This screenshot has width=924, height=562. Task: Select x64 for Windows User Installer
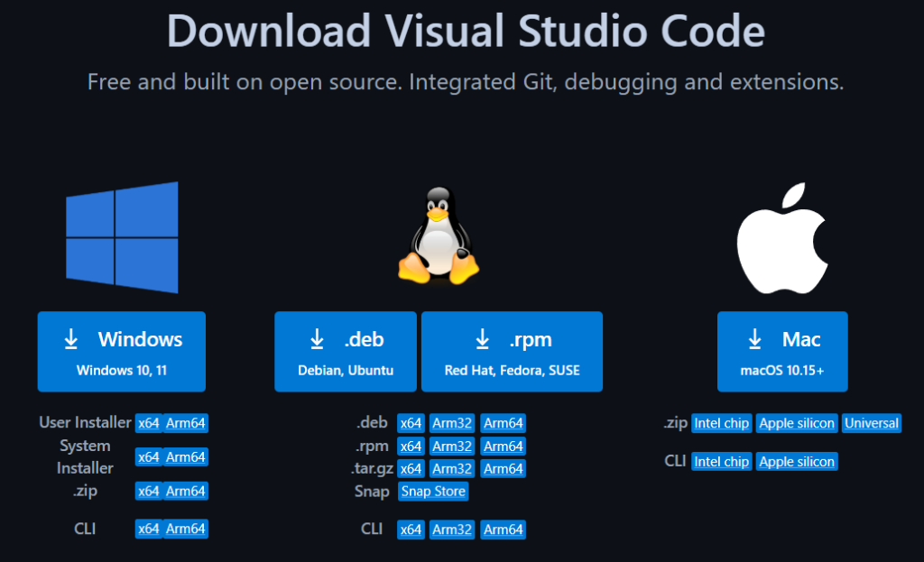(x=148, y=423)
